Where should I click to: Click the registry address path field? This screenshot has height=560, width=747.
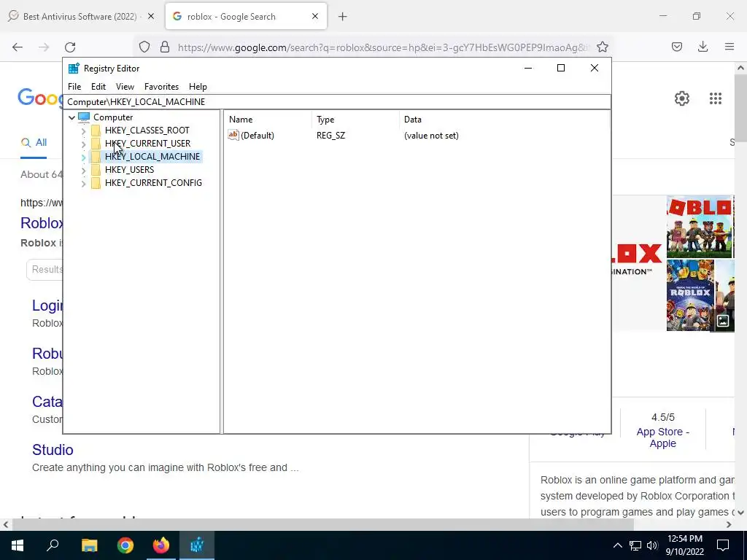point(337,102)
